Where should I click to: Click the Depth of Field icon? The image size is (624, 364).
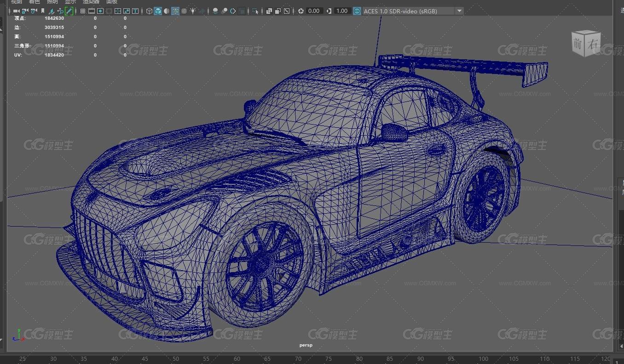click(241, 11)
